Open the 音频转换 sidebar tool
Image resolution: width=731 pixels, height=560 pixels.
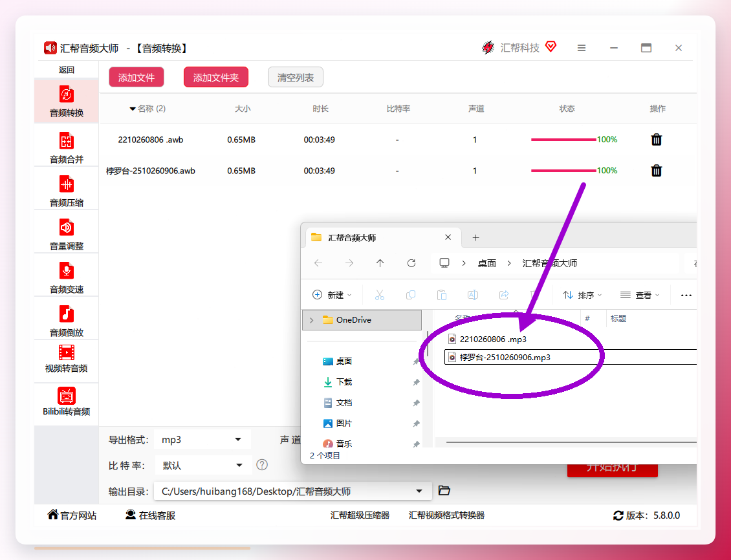(x=66, y=102)
